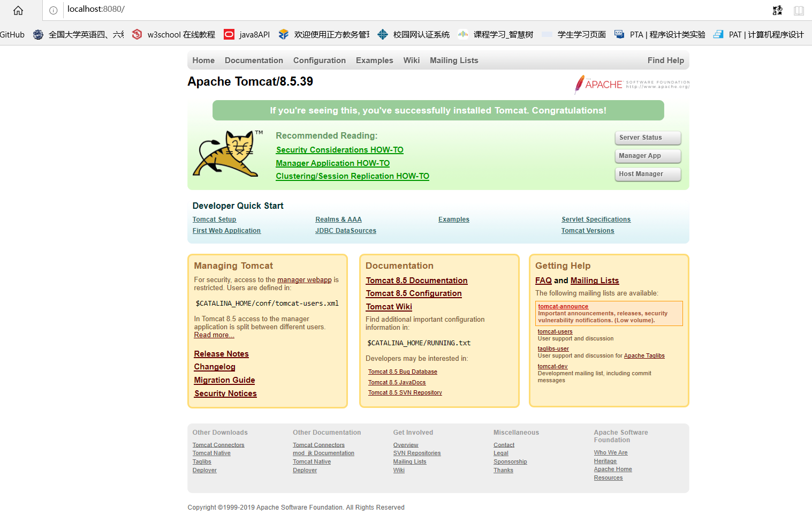
Task: Open the Release Notes link
Action: 222,354
